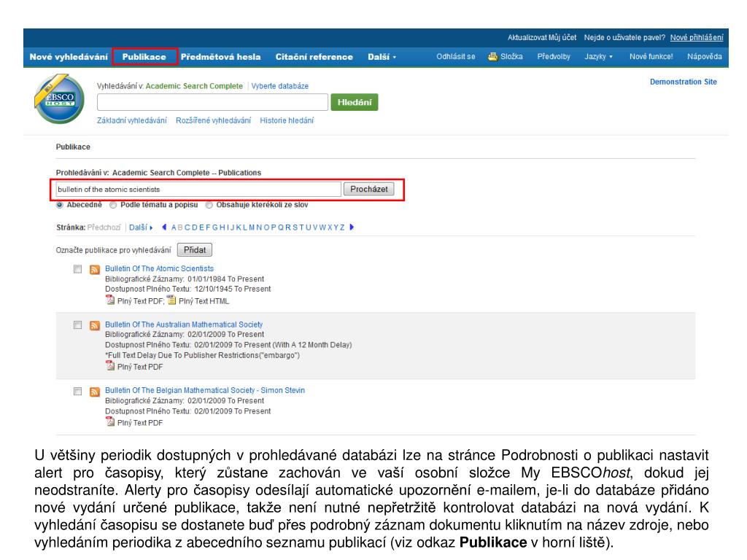Click RSS icon for Bulletin Of The Atomic Scientists
This screenshot has height=560, width=747.
[95, 270]
